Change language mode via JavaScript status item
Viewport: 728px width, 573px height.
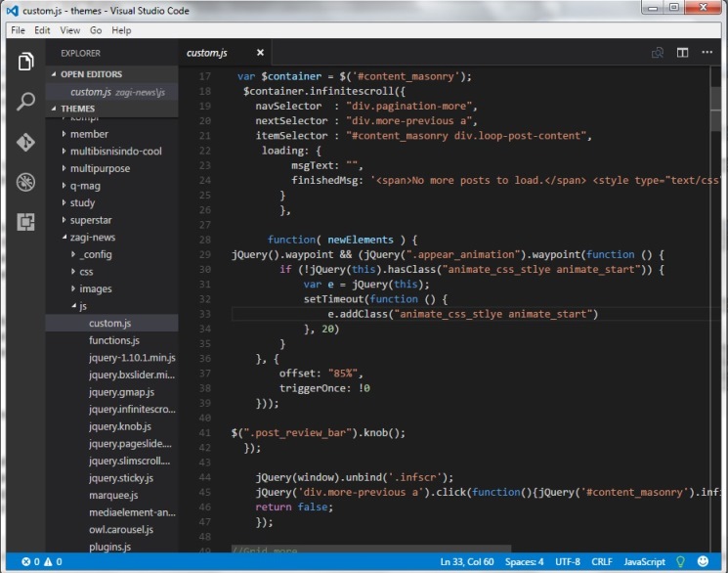[644, 562]
